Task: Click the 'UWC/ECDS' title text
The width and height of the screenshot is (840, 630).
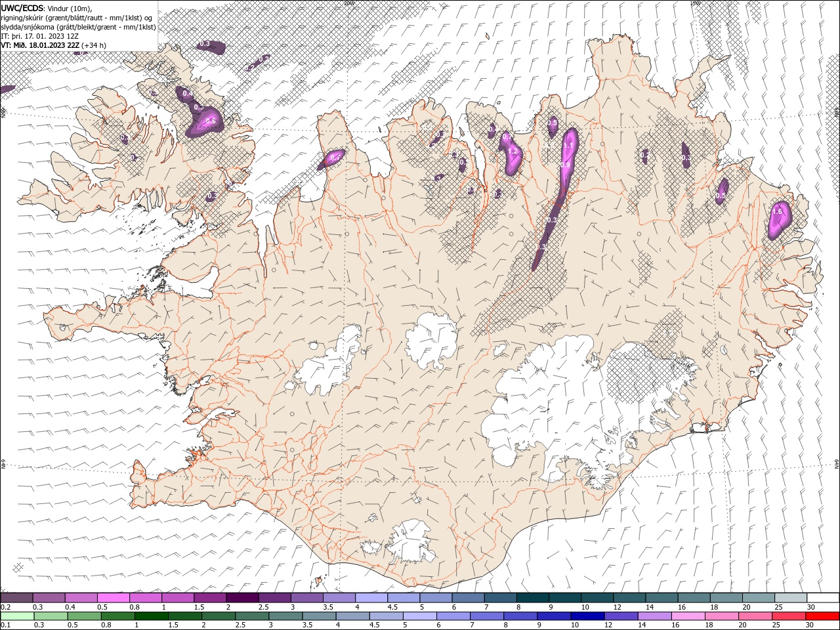Action: (22, 7)
